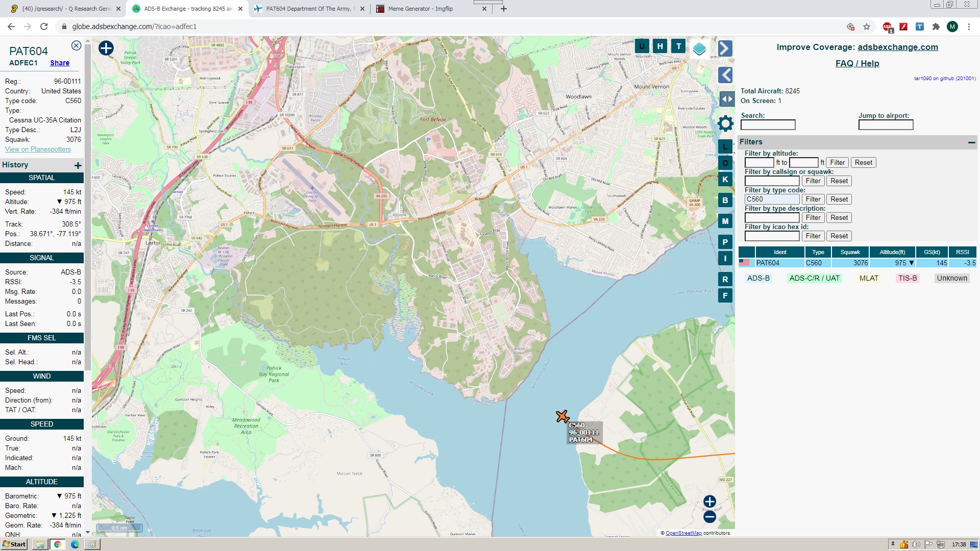The image size is (980, 551).
Task: Switch to PAT604 Department Of The Army tab
Action: coord(310,9)
